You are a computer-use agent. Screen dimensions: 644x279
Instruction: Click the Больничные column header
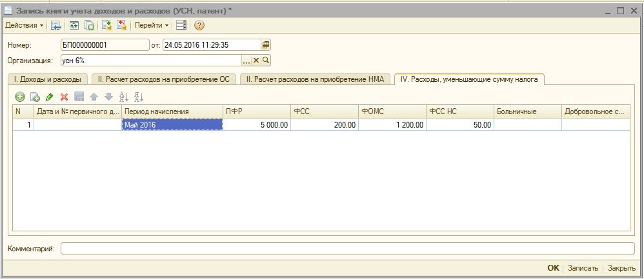(x=528, y=111)
